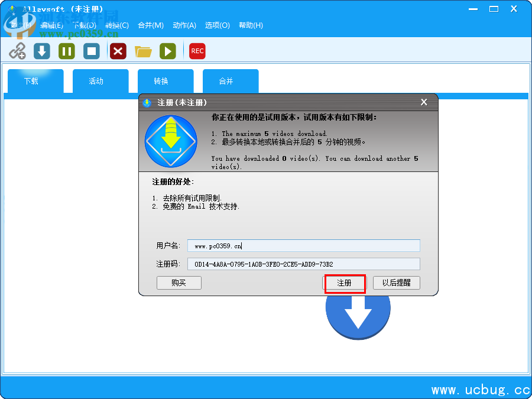532x399 pixels.
Task: Open the 动作(A) menu
Action: [184, 25]
